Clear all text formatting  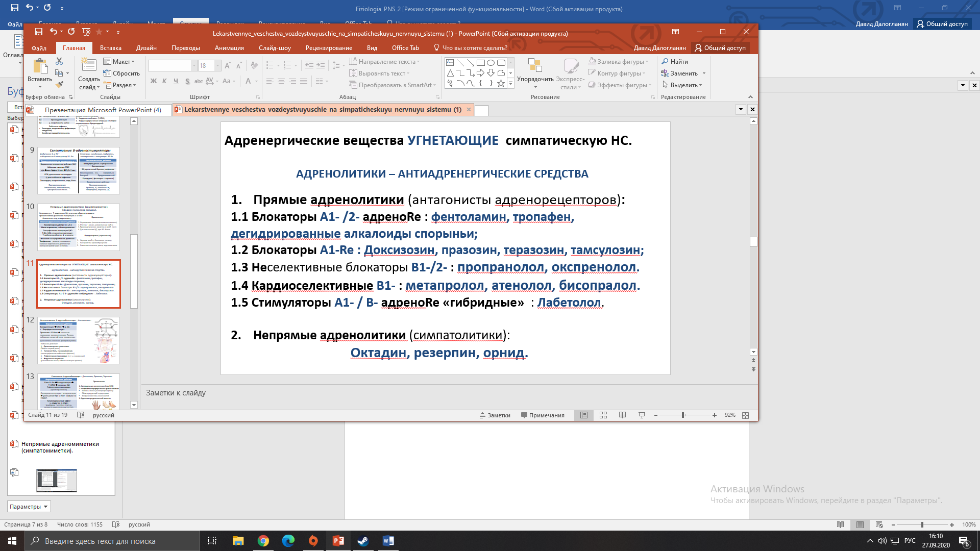coord(254,66)
